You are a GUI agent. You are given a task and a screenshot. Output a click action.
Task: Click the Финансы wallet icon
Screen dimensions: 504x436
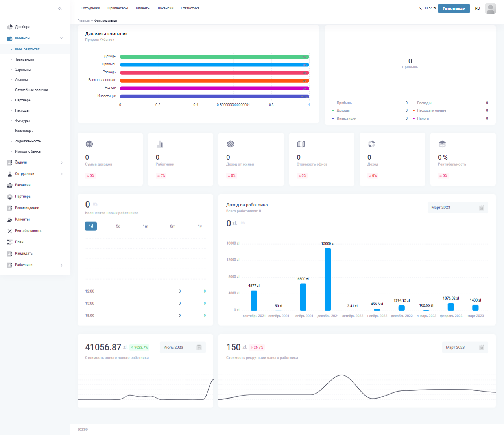pos(10,39)
